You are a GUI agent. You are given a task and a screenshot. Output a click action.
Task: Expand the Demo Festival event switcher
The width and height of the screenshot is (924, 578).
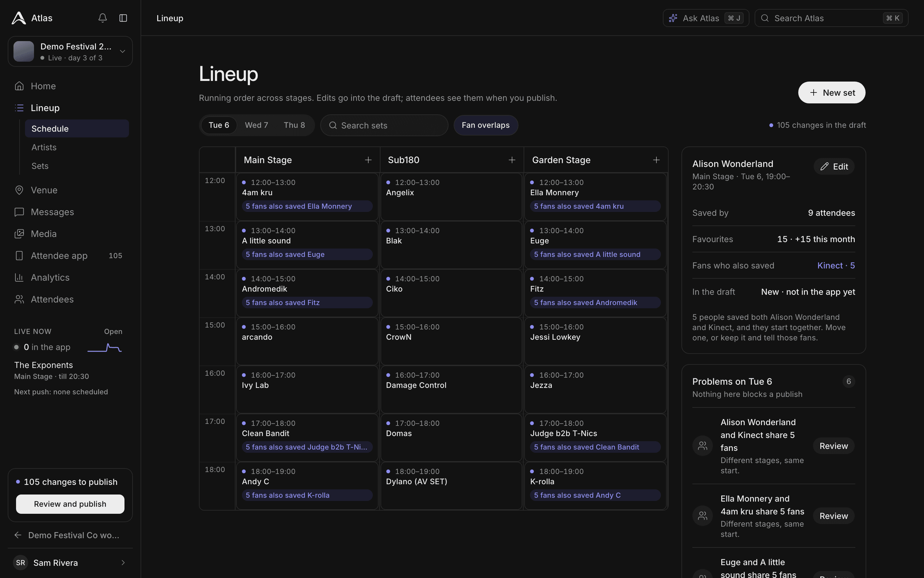tap(70, 51)
